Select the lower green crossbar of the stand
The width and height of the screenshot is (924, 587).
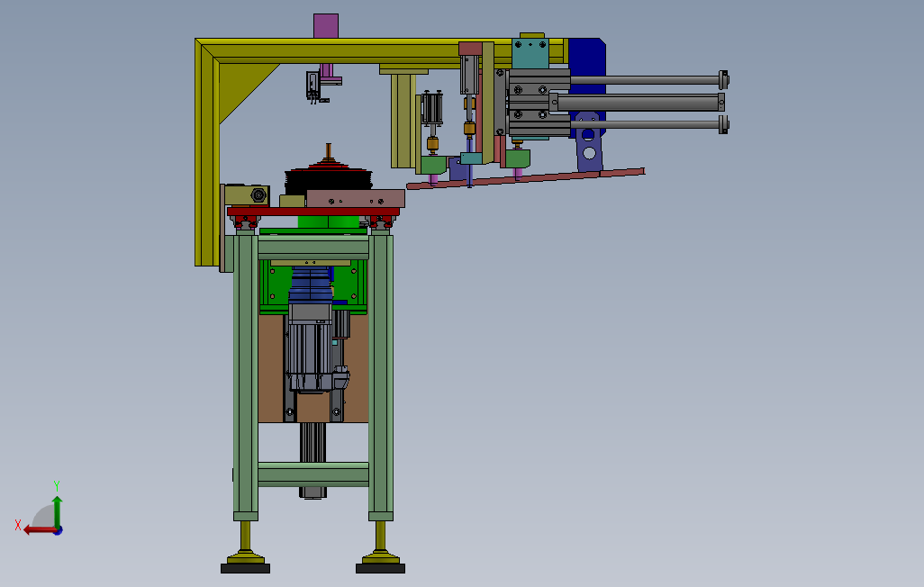[x=313, y=474]
